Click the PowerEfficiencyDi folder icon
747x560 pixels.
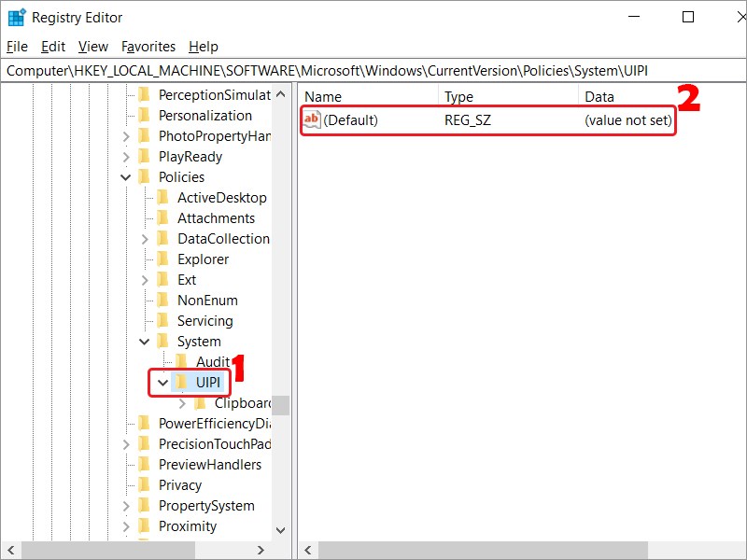[145, 424]
